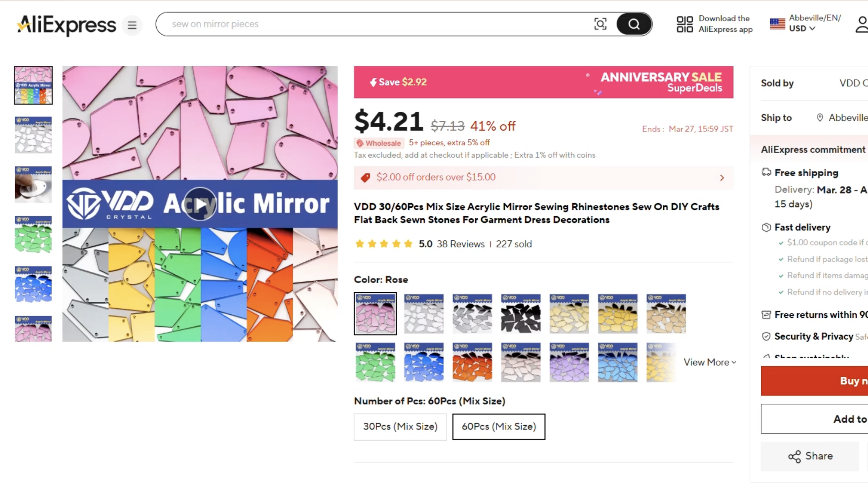The image size is (868, 485).
Task: Open the user account profile icon
Action: [861, 25]
